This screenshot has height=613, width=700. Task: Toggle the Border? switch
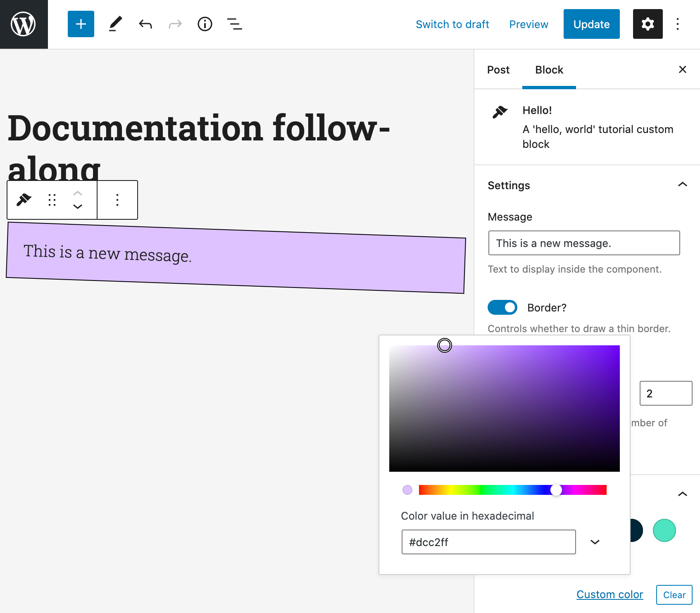(502, 308)
